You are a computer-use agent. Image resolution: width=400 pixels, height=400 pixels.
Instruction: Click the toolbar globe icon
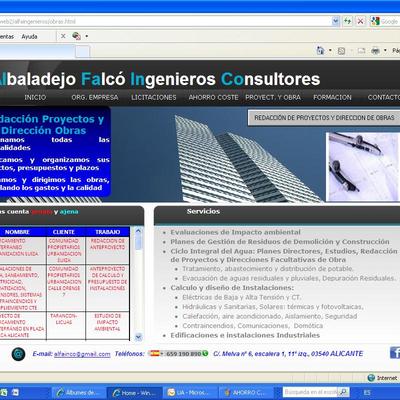click(x=76, y=36)
